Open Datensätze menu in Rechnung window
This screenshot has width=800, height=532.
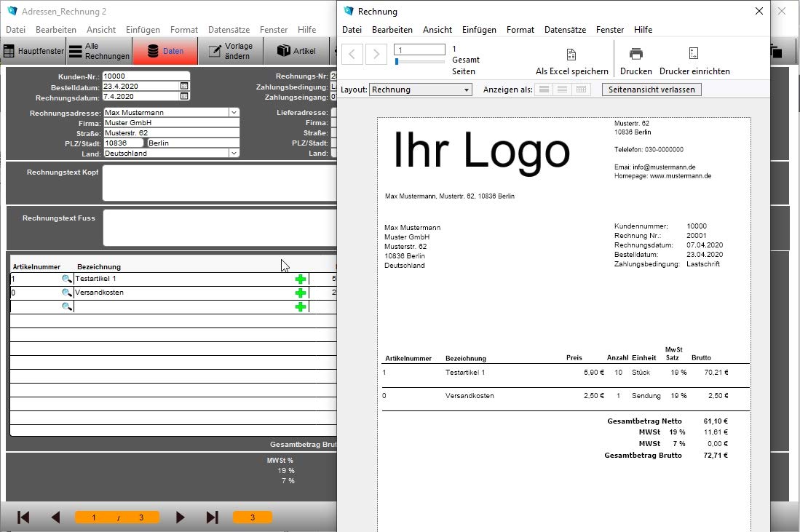pos(565,30)
